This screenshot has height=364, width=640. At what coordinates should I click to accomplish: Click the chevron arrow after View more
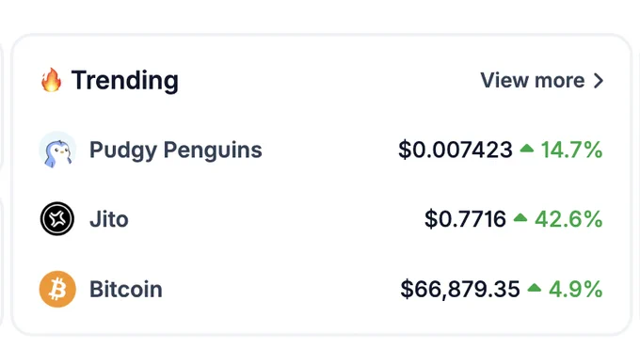click(x=599, y=80)
